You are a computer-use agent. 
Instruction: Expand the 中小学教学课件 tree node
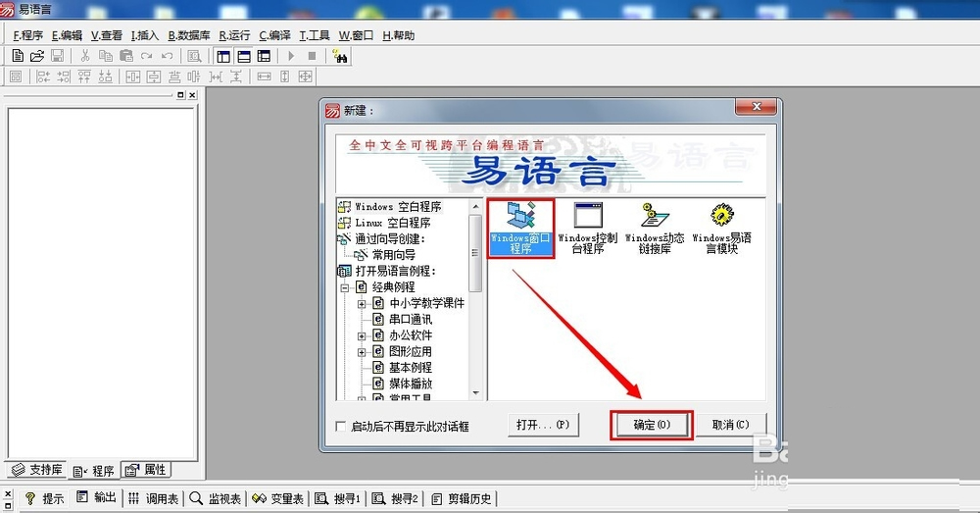coord(362,304)
